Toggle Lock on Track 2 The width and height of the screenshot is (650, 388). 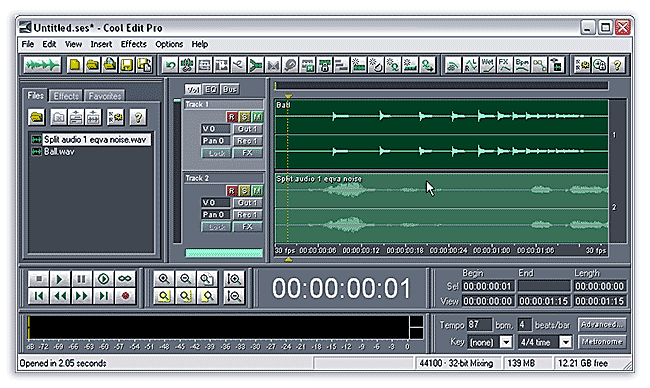(216, 227)
